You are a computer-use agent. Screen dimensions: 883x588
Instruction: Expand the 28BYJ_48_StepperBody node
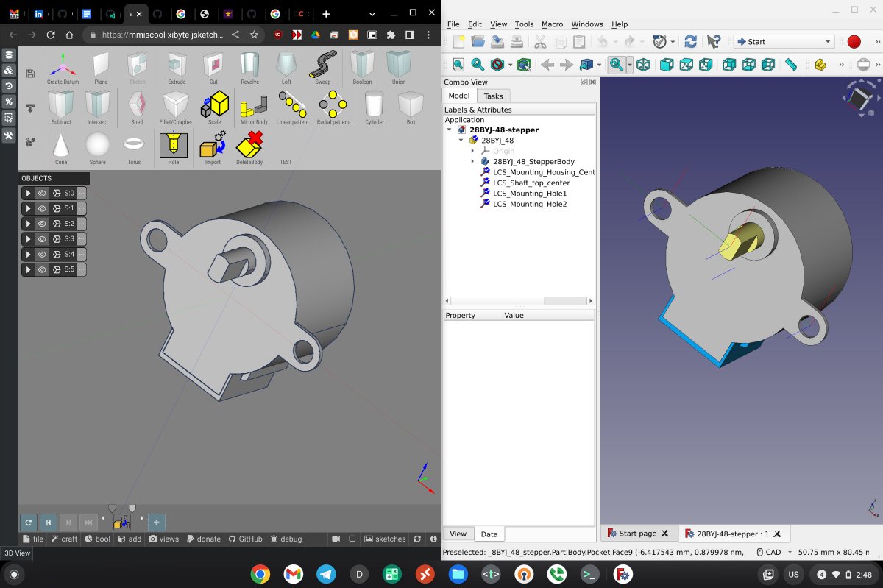click(x=473, y=161)
